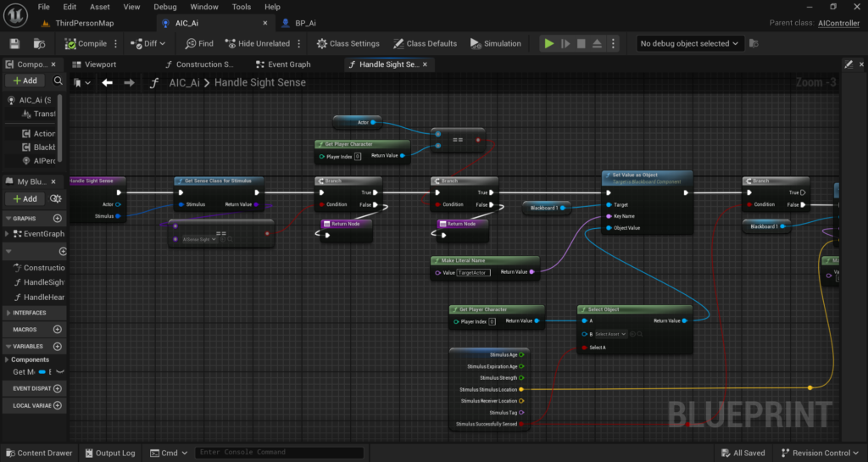Click the Save blueprint disk icon
The height and width of the screenshot is (462, 868).
(x=14, y=44)
